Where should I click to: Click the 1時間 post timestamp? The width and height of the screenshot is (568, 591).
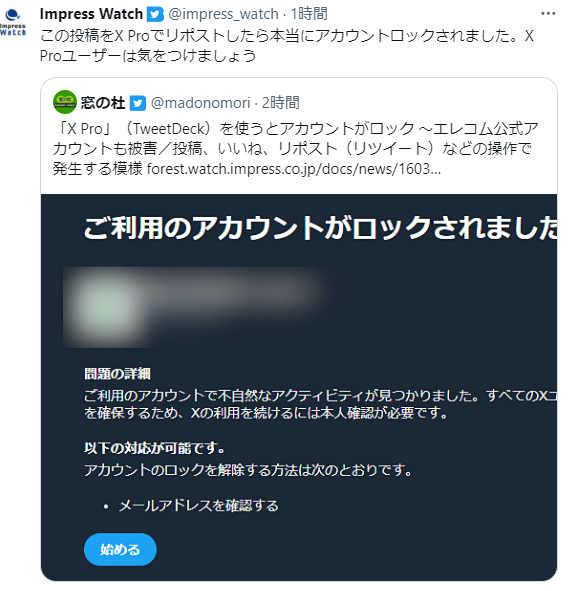coord(309,14)
